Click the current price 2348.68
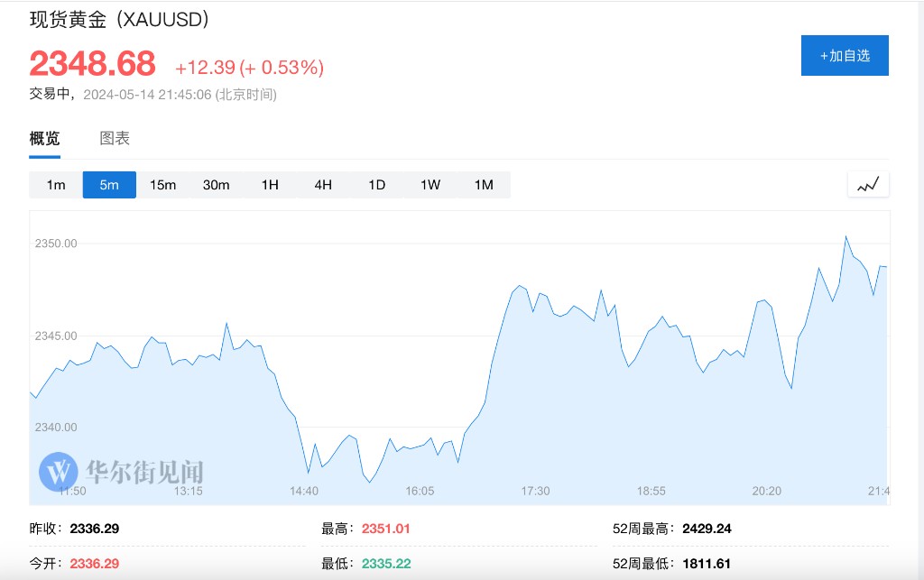This screenshot has width=924, height=580. pyautogui.click(x=93, y=64)
